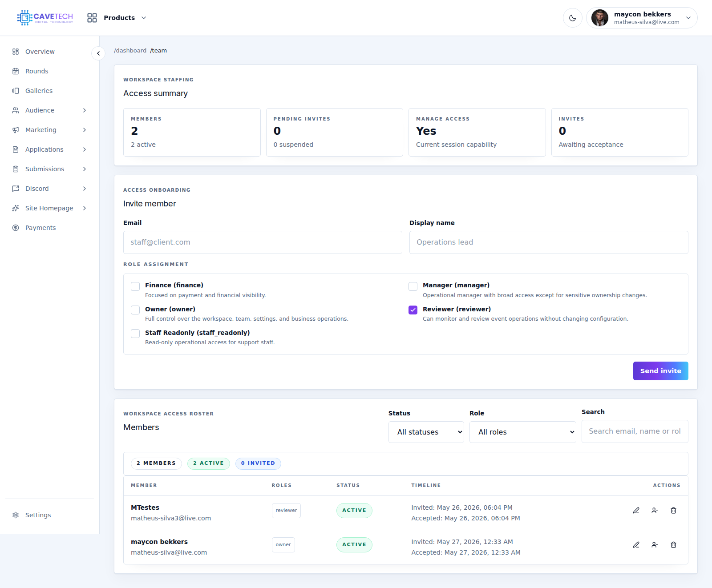712x588 pixels.
Task: Click the Galleries sidebar icon
Action: coord(16,91)
